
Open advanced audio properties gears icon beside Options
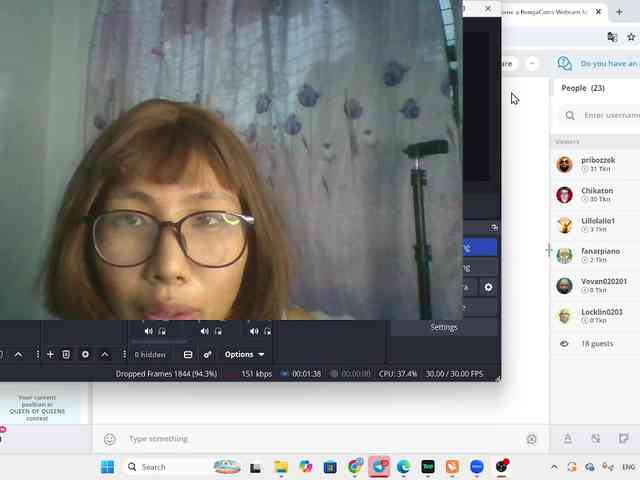tap(207, 355)
